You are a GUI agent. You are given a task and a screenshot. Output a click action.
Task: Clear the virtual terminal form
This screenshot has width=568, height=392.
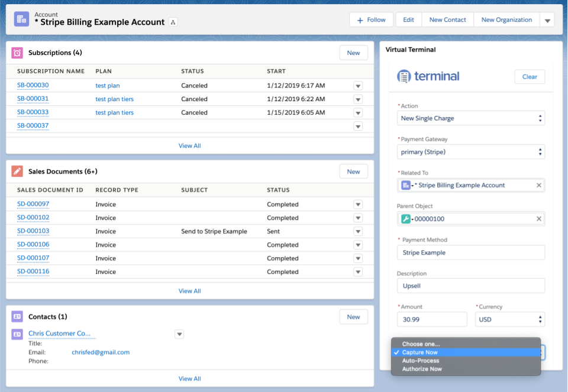point(530,77)
